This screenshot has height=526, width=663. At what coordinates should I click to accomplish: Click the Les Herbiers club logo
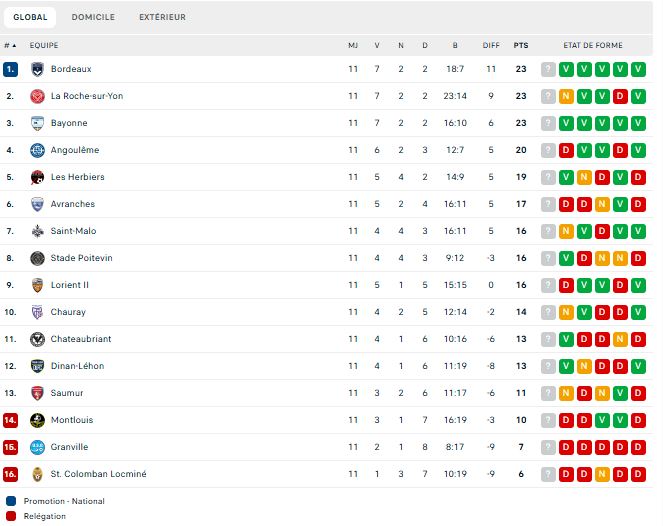point(37,177)
